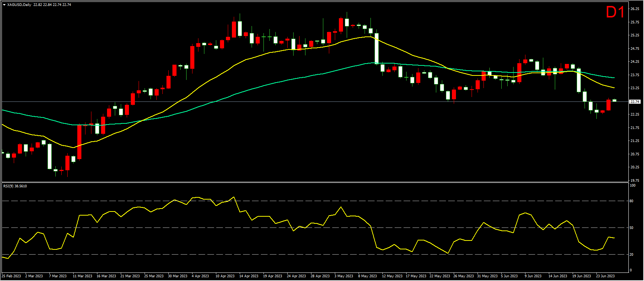The width and height of the screenshot is (644, 281).
Task: Click the 19 Jun 2023 date label
Action: point(582,276)
